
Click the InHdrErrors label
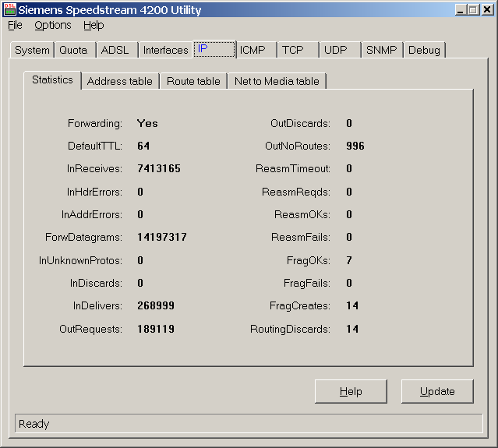(94, 192)
